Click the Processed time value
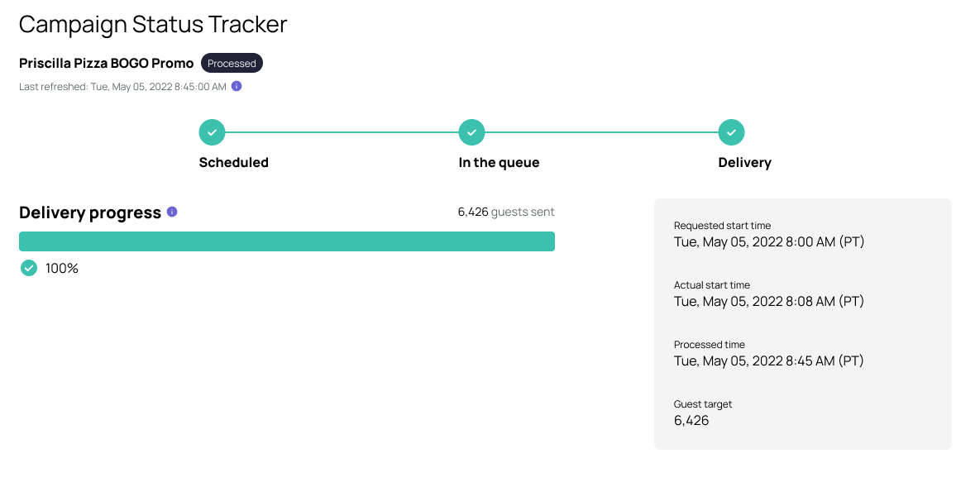980x487 pixels. (x=769, y=360)
